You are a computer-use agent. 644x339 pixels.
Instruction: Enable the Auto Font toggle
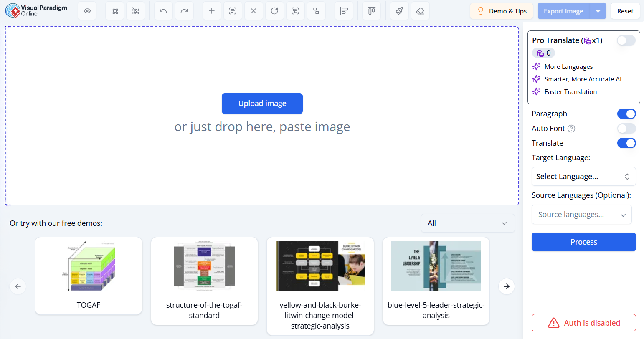point(626,128)
